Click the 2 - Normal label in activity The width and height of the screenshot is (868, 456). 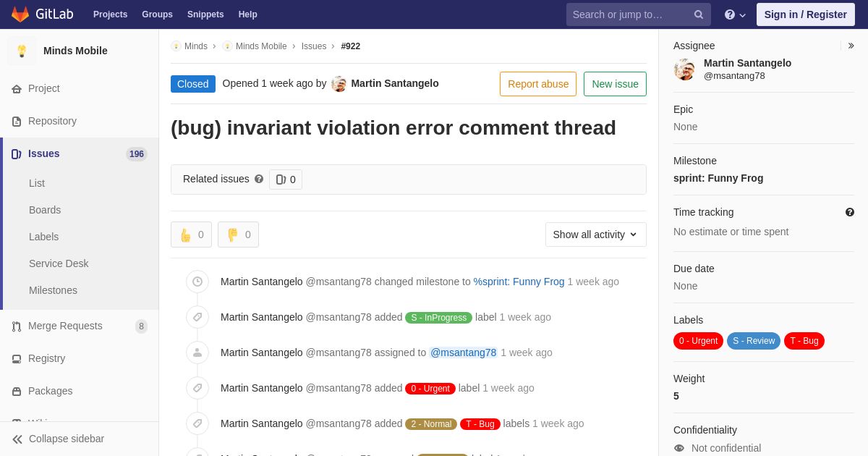(431, 424)
